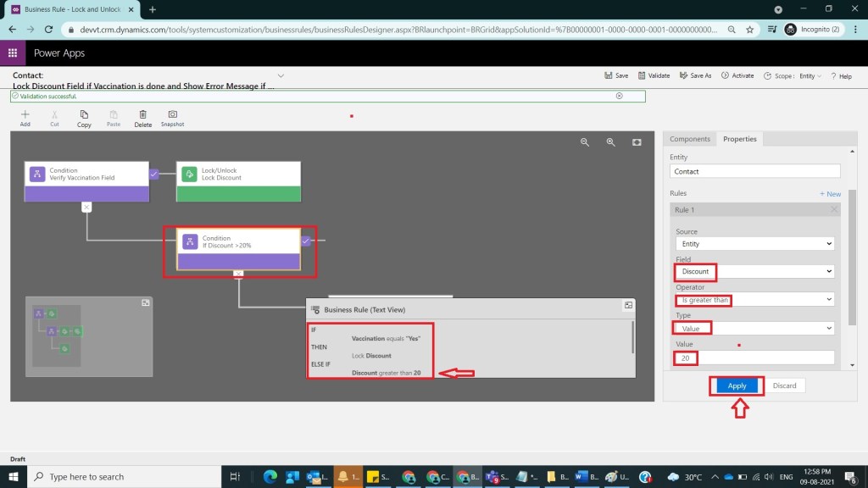The image size is (868, 488).
Task: Click the Delete trash icon
Action: pos(143,115)
